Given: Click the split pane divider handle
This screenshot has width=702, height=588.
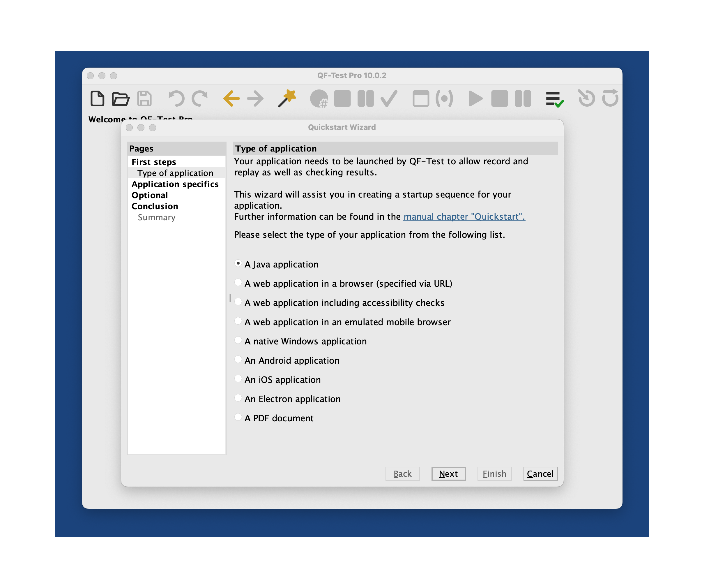Looking at the screenshot, I should click(x=230, y=298).
